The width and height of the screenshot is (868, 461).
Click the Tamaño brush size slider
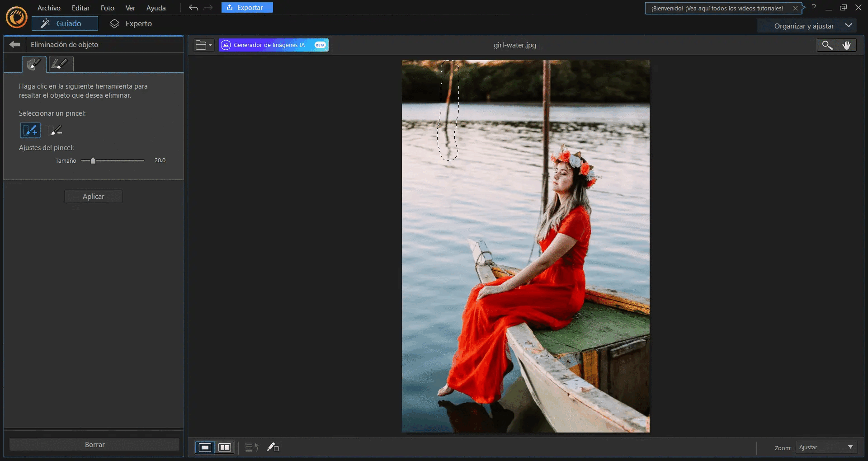(112, 160)
